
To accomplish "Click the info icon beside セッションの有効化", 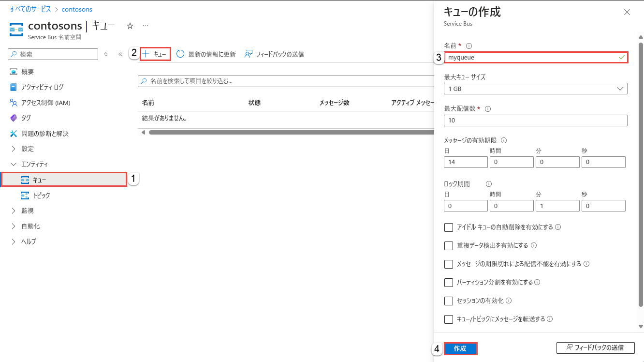I will 509,301.
